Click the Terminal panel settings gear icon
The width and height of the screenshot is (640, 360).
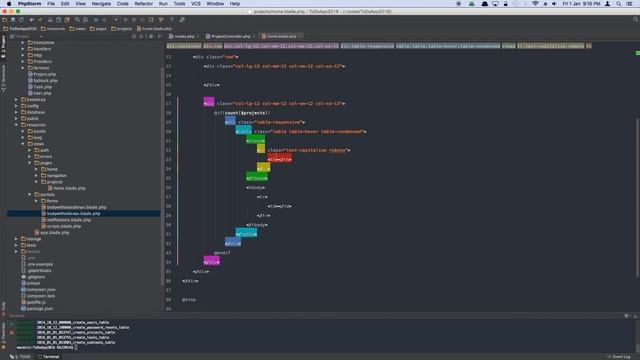click(627, 316)
